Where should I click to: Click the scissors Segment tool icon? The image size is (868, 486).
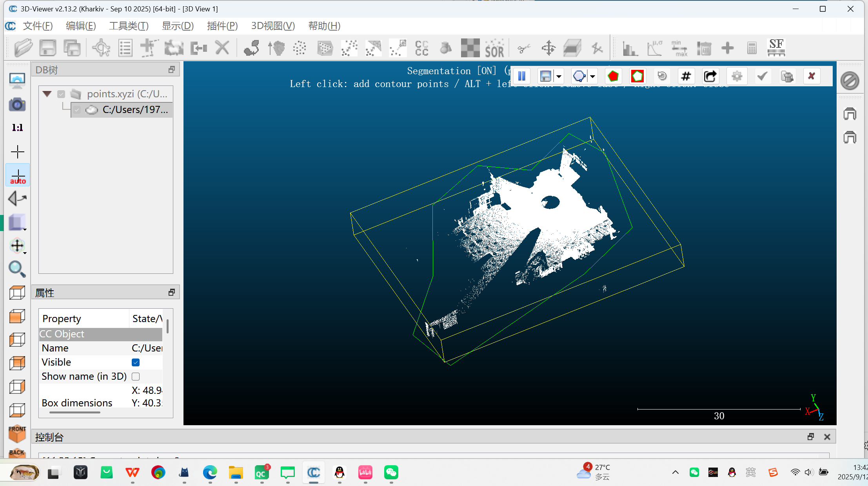tap(524, 48)
